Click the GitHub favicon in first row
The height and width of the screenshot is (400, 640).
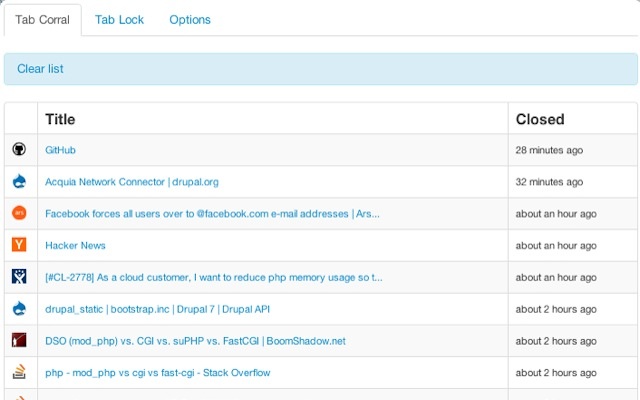click(19, 150)
